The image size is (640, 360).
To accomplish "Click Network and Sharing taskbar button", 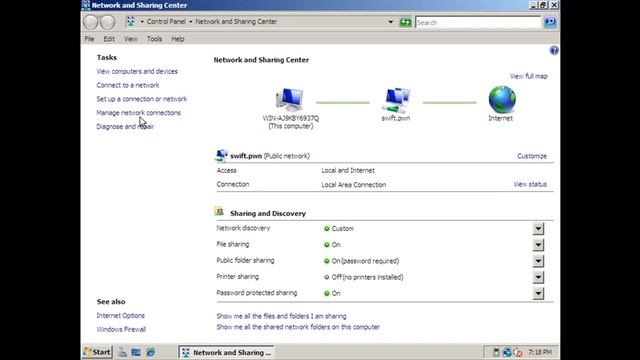I will 227,352.
